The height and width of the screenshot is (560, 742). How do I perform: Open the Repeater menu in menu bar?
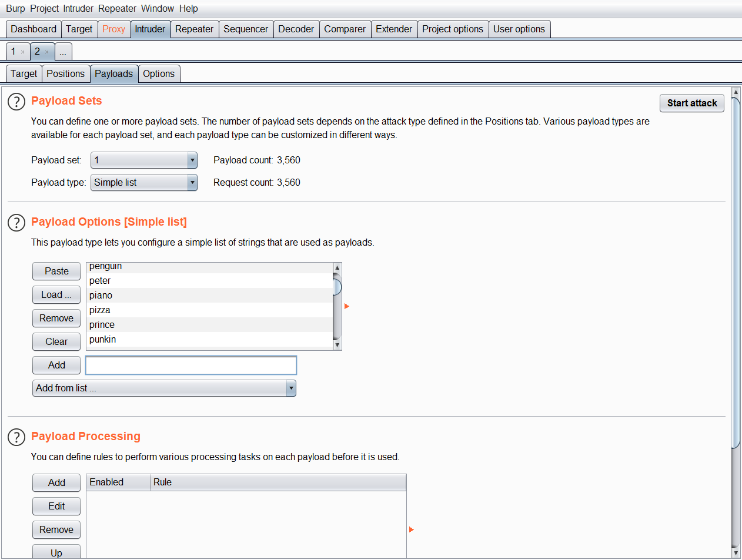[118, 9]
